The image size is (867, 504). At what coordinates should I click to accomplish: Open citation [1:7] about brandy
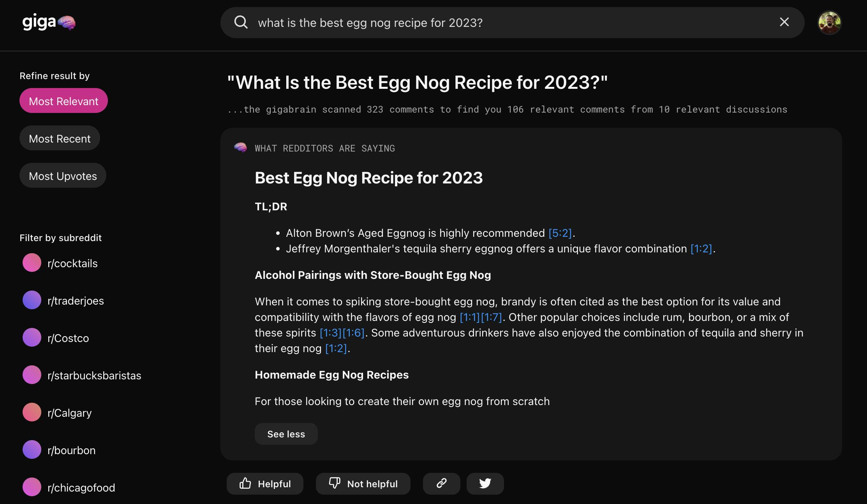(491, 317)
